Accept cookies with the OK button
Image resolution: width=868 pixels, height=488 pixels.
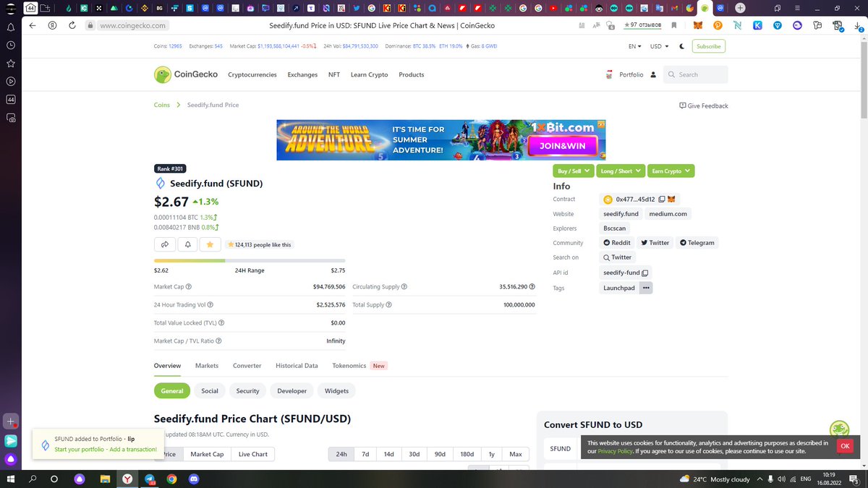(844, 446)
